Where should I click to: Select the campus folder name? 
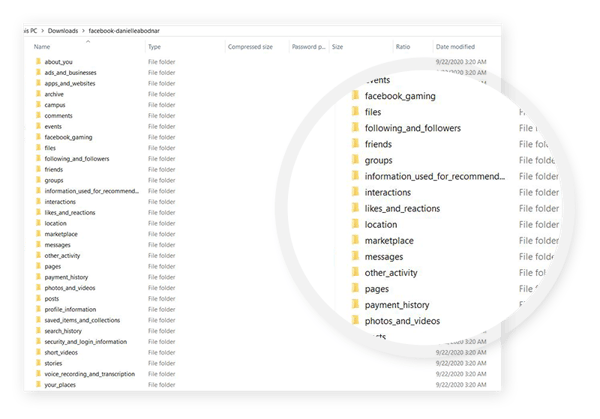coord(55,104)
